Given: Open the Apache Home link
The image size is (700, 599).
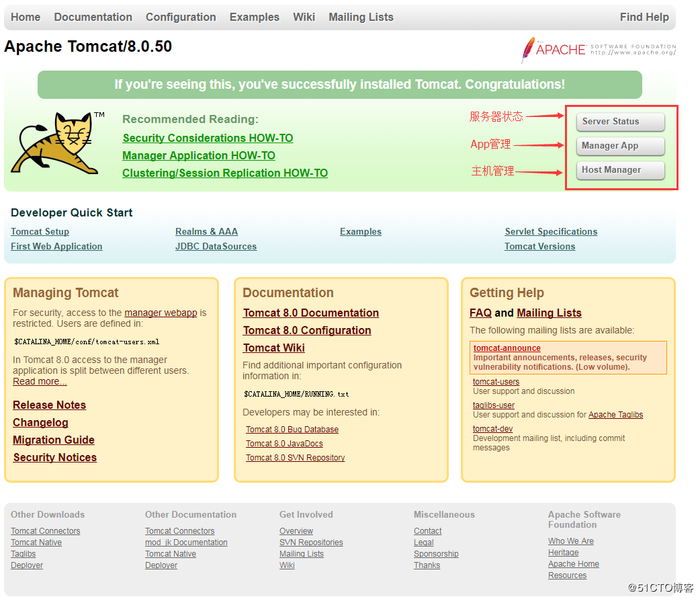Looking at the screenshot, I should (x=574, y=564).
